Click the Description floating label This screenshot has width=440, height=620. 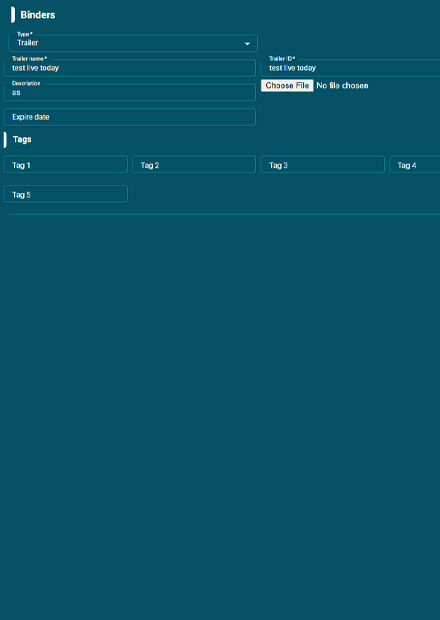coord(26,83)
